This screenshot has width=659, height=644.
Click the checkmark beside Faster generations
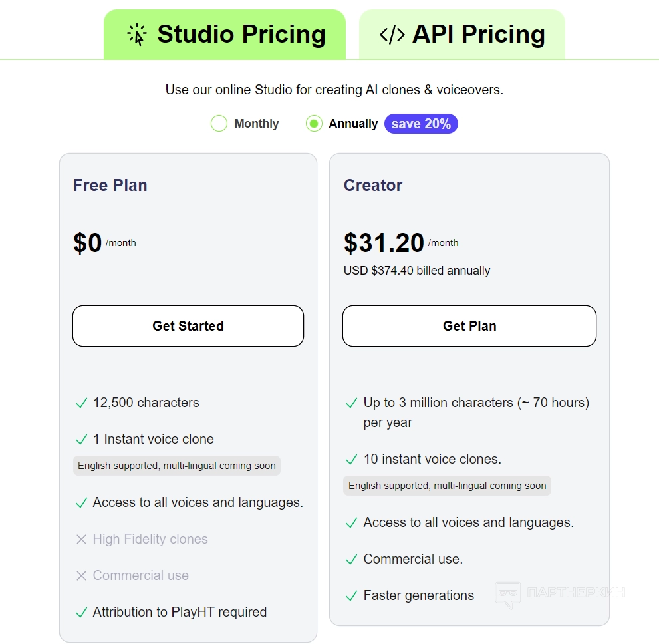[352, 596]
